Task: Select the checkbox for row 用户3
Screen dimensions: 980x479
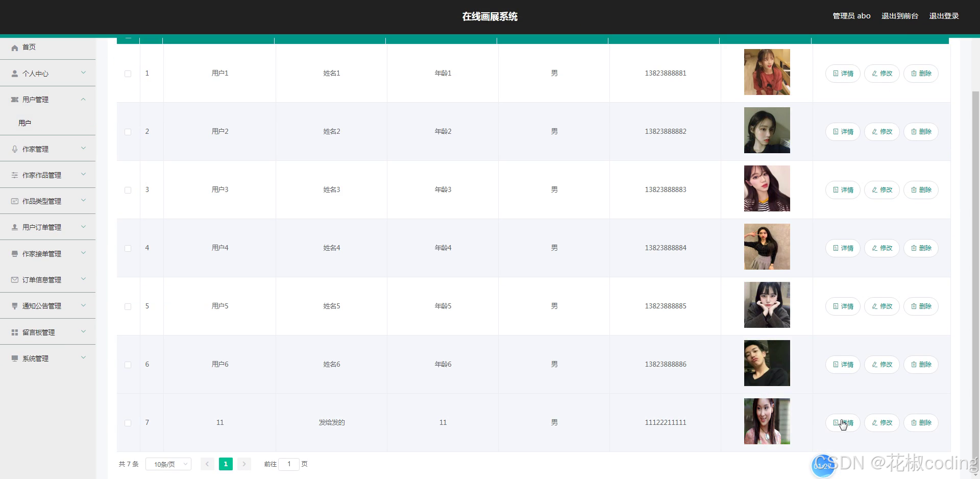Action: point(128,190)
